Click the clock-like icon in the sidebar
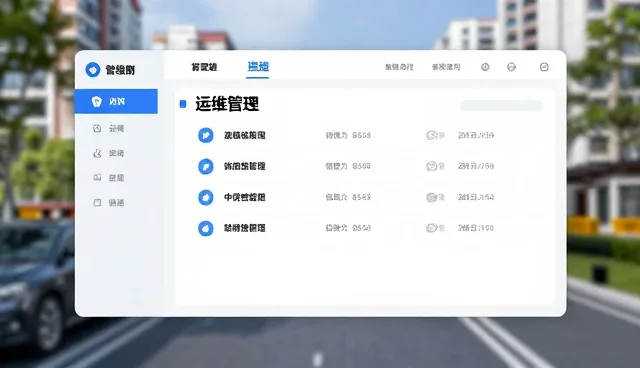The width and height of the screenshot is (640, 368). pyautogui.click(x=97, y=129)
